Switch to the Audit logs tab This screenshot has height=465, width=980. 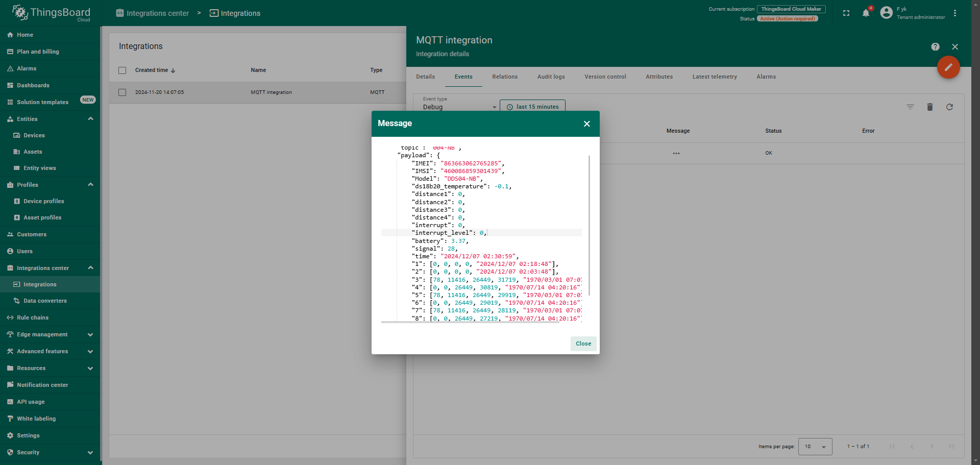[x=551, y=77]
